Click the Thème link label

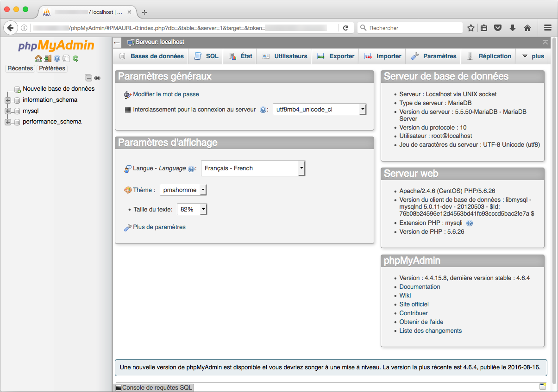[144, 190]
